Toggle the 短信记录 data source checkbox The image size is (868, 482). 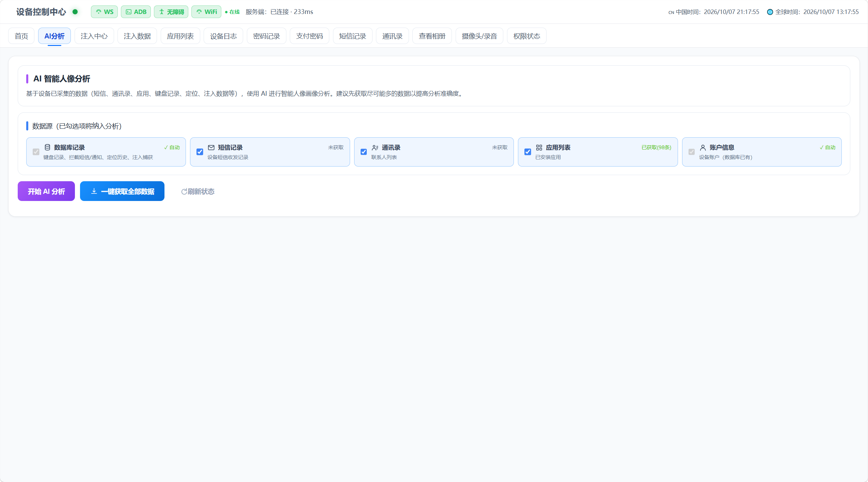(200, 152)
